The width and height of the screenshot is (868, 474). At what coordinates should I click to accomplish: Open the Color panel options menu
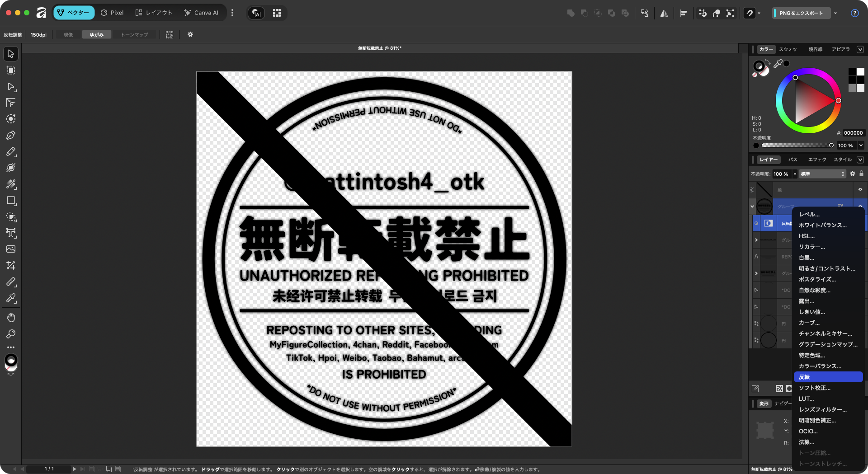coord(860,49)
